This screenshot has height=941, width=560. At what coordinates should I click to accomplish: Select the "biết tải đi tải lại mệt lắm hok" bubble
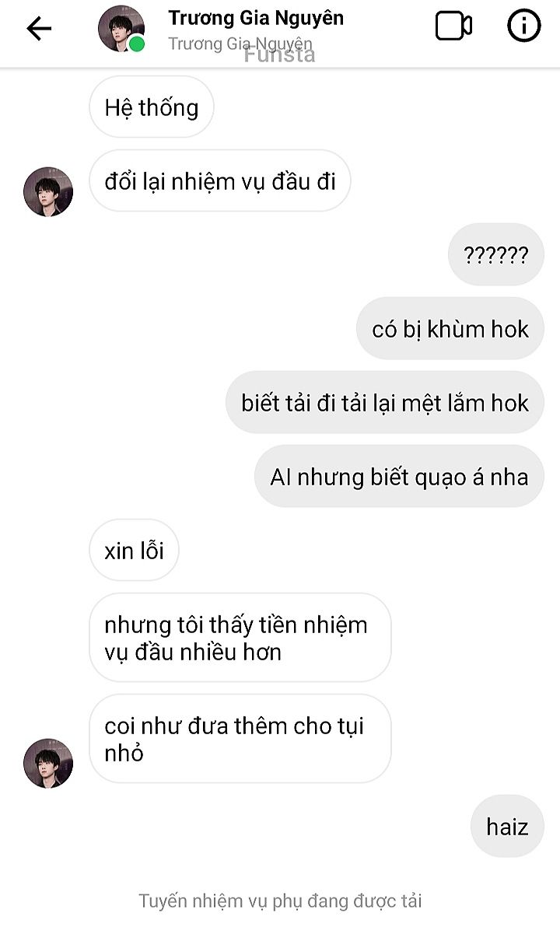[x=385, y=403]
